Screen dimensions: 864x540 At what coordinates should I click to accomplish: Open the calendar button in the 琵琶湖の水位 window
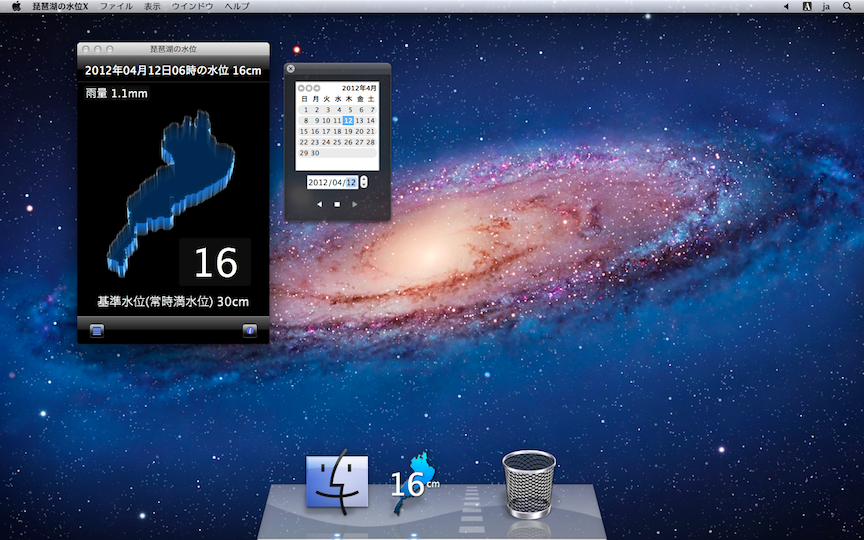pos(97,331)
